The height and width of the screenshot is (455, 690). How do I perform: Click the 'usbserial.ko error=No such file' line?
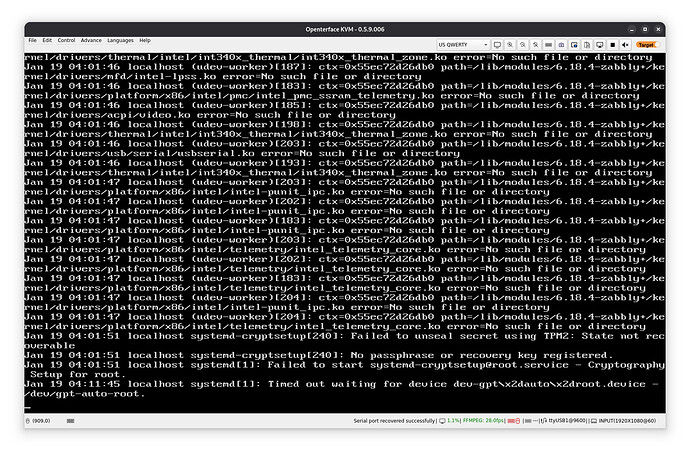[242, 154]
